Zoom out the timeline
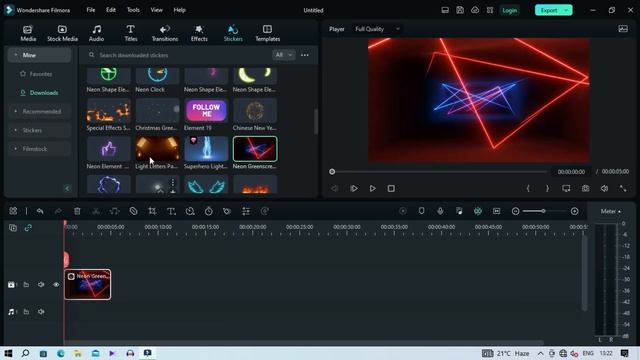 [x=516, y=211]
